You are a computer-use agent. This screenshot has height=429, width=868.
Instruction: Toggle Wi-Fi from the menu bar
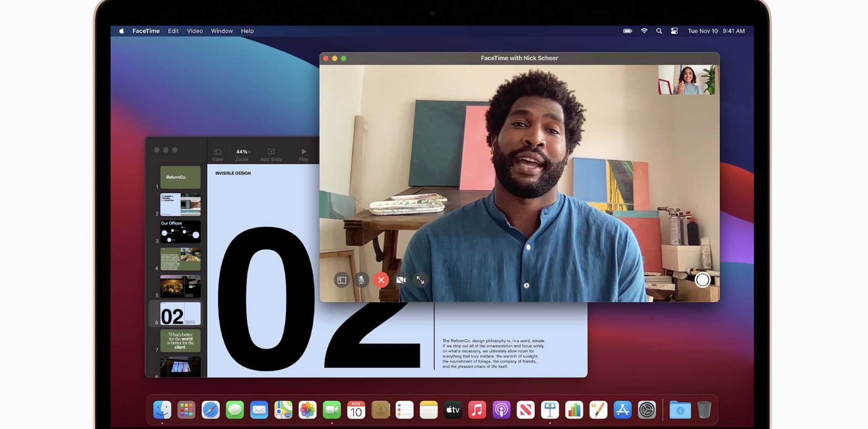point(644,31)
